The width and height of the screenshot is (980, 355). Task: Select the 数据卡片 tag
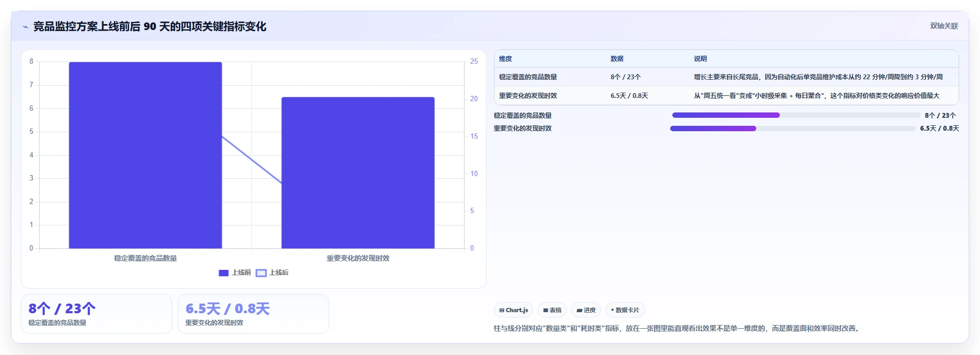pos(625,310)
